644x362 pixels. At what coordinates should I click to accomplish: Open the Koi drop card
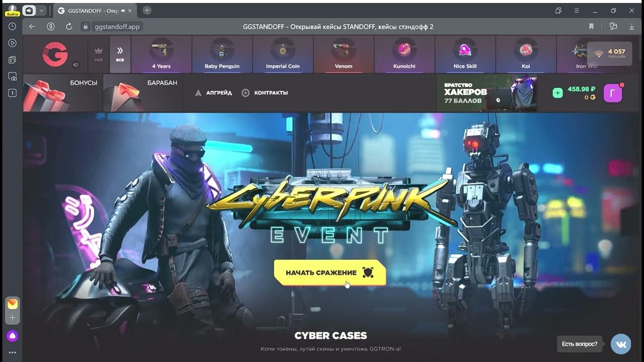click(x=526, y=55)
